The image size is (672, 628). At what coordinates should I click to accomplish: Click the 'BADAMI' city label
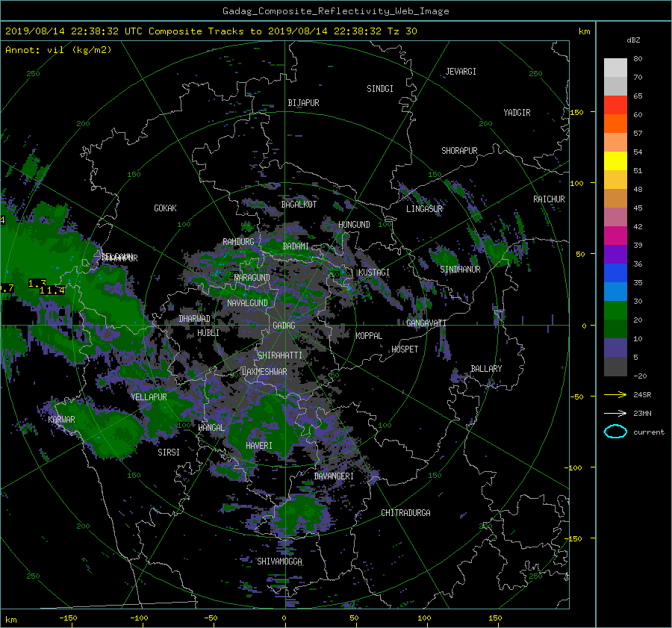pyautogui.click(x=296, y=246)
